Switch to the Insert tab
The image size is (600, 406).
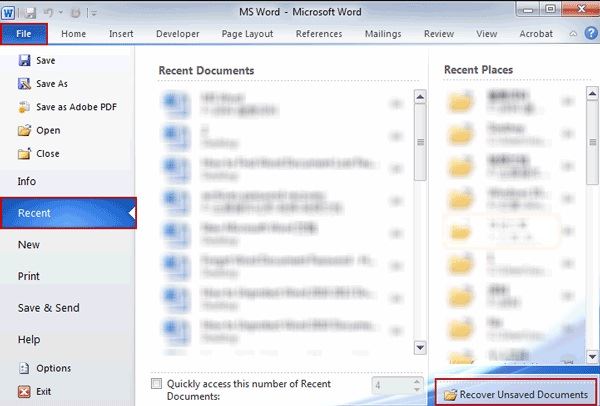tap(121, 34)
